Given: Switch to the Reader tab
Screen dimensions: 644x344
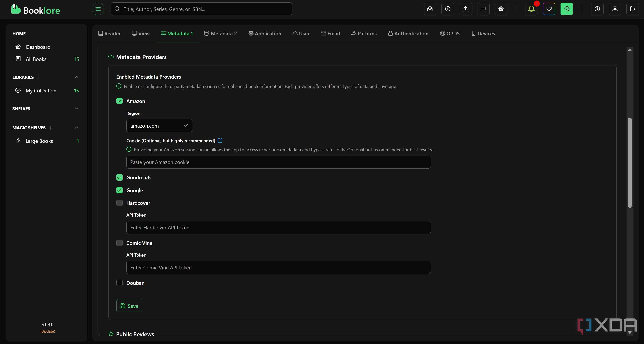Looking at the screenshot, I should 109,33.
